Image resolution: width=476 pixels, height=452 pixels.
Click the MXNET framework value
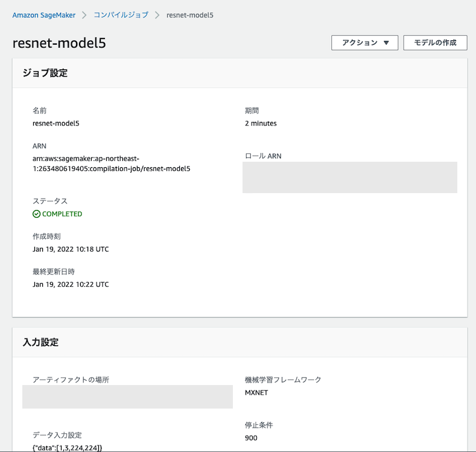click(x=256, y=392)
